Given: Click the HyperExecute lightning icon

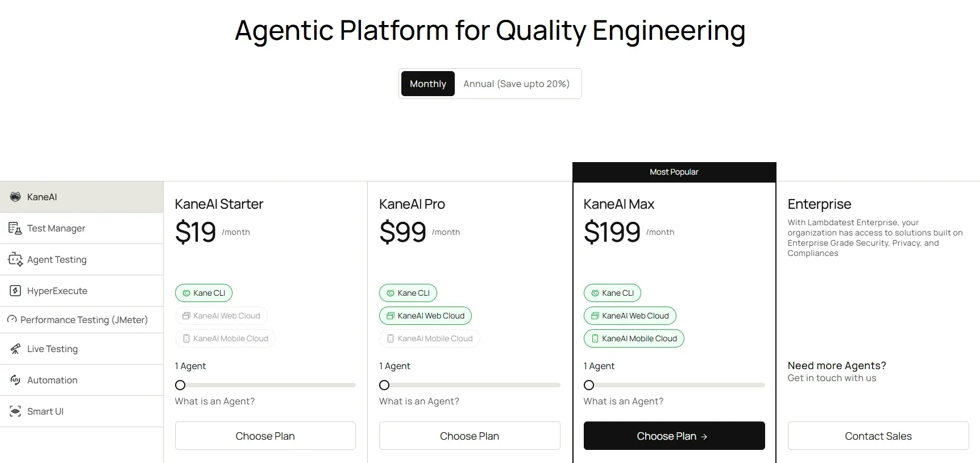Looking at the screenshot, I should (15, 291).
